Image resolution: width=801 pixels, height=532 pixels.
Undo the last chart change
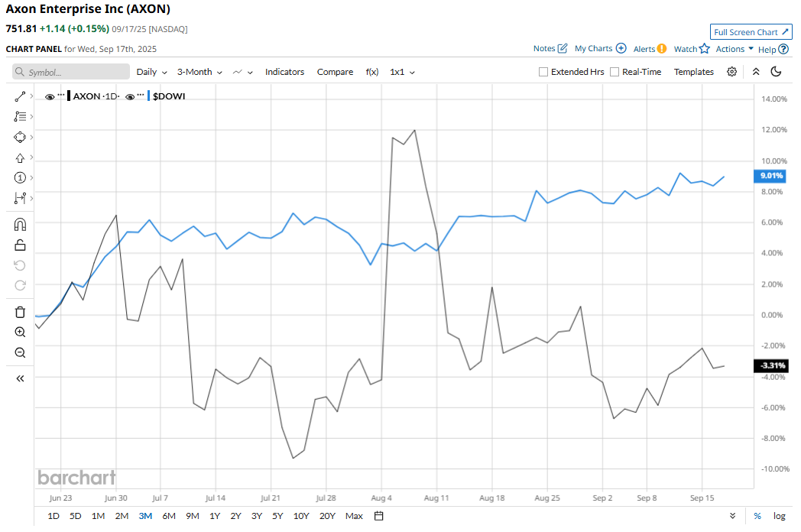(20, 265)
